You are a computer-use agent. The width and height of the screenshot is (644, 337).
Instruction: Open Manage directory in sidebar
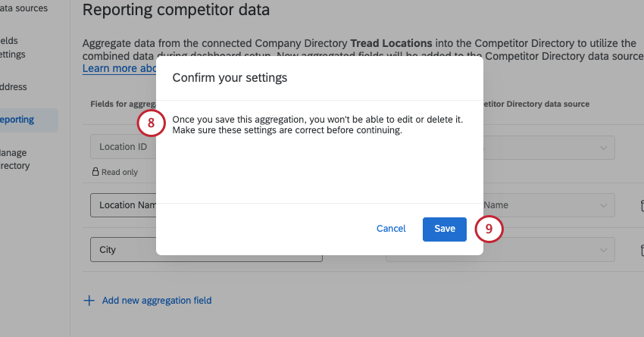pyautogui.click(x=14, y=158)
